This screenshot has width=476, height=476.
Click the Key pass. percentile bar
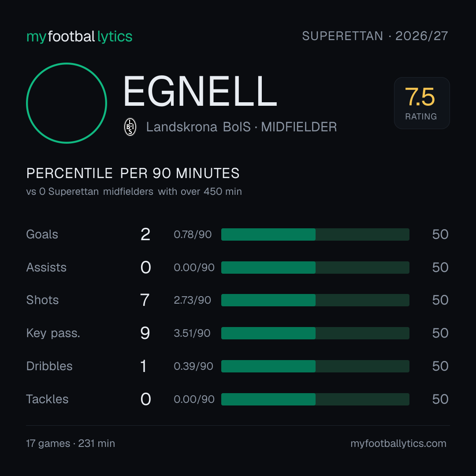[x=315, y=333]
